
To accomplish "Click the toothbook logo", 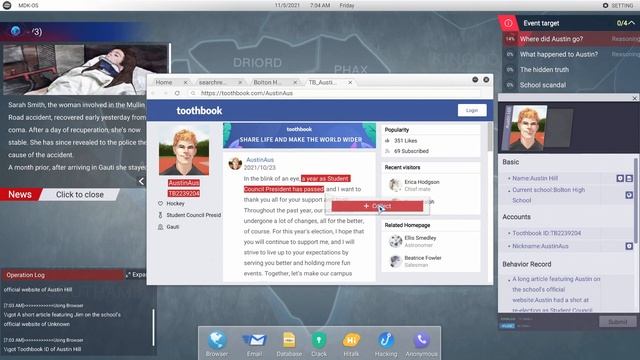I will [x=199, y=111].
